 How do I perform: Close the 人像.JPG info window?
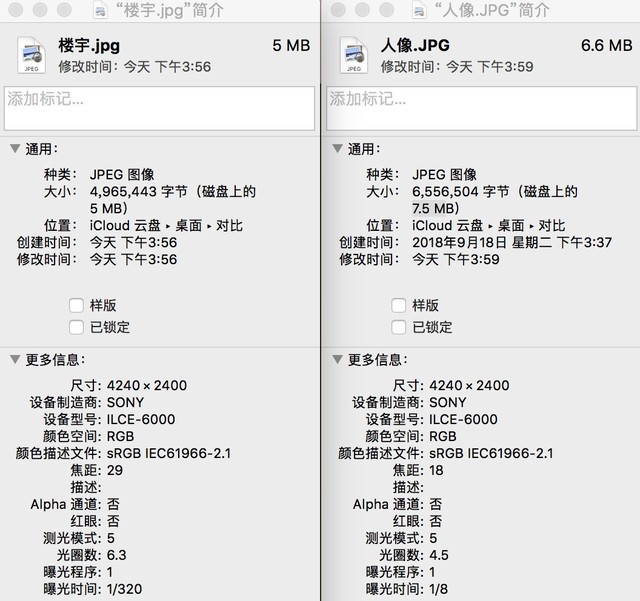click(338, 10)
